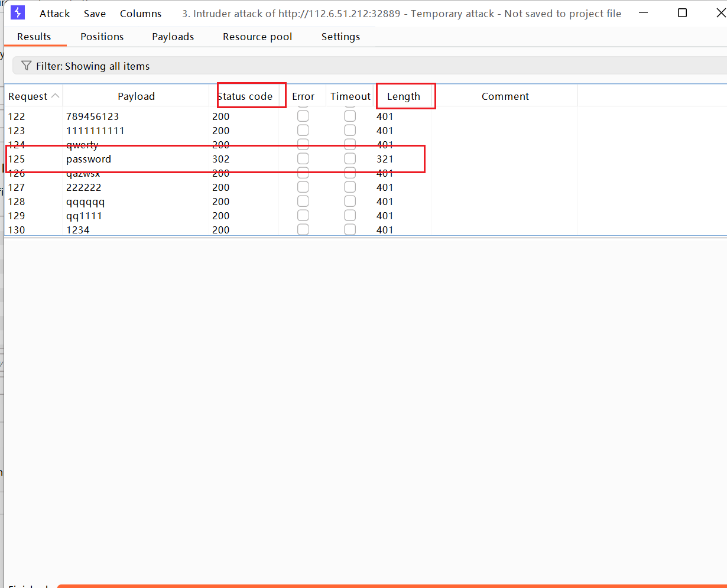Open the Settings tab
This screenshot has width=727, height=588.
click(340, 37)
